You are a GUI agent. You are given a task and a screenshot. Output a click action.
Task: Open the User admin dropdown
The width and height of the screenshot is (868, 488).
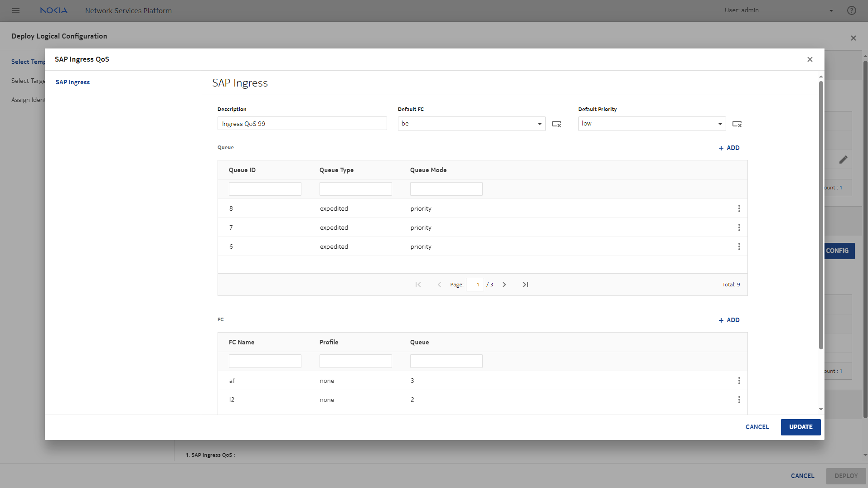(x=831, y=10)
